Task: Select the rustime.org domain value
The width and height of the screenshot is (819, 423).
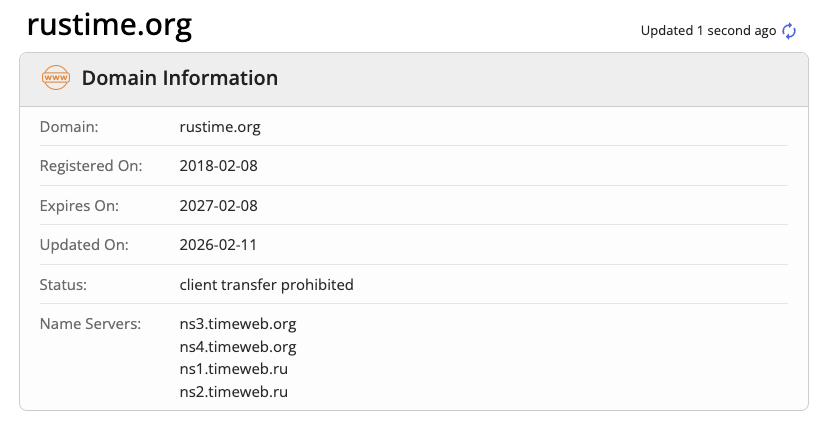Action: tap(220, 127)
